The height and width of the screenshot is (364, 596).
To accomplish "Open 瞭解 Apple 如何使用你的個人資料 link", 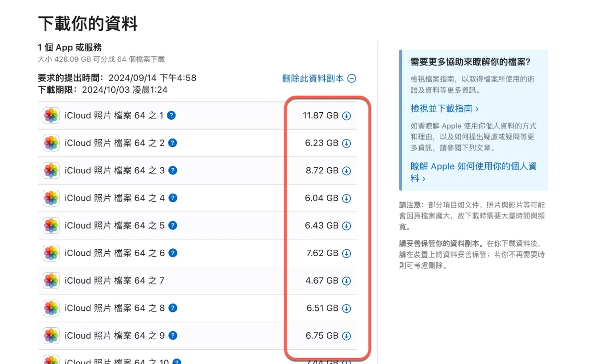I will click(473, 172).
